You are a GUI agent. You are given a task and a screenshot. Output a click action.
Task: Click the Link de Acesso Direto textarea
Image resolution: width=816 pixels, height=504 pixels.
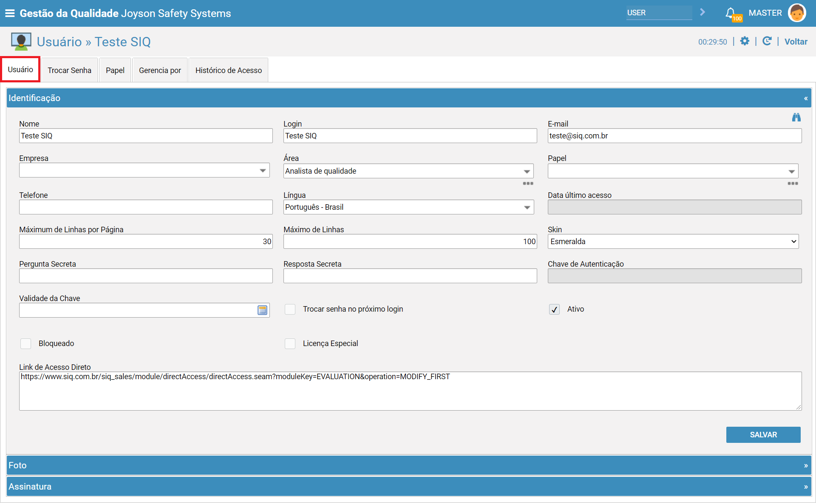tap(410, 391)
